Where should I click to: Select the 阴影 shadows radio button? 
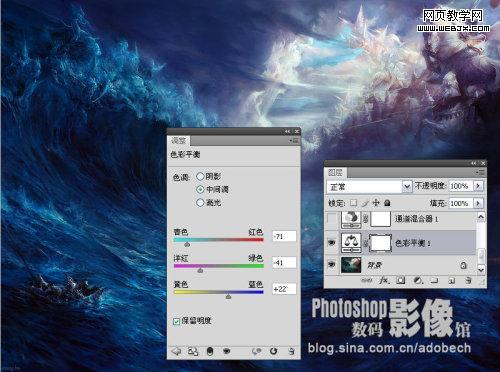pos(200,176)
